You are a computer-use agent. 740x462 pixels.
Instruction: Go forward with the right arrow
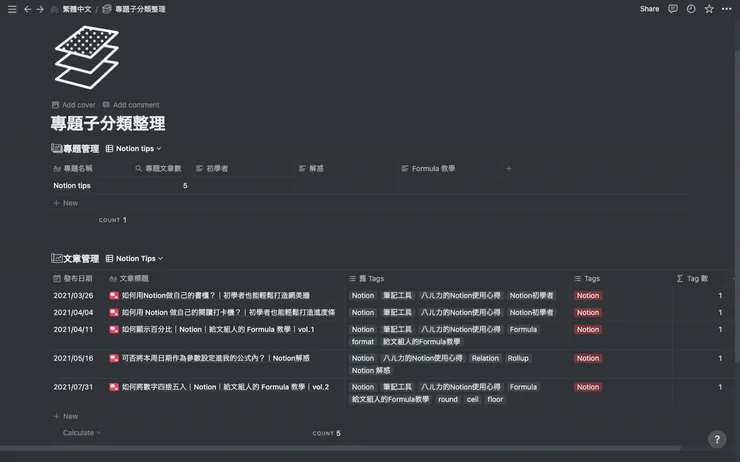click(40, 9)
